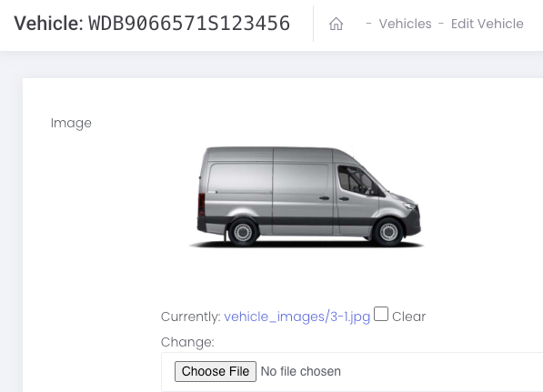Open the vehicle_images/3-1.jpg link
543x392 pixels.
[297, 317]
